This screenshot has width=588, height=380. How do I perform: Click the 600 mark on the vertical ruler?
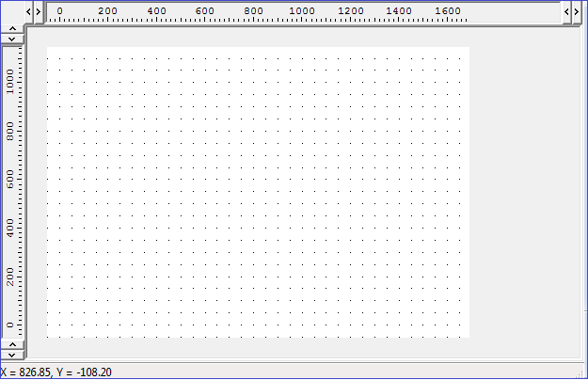click(x=10, y=179)
